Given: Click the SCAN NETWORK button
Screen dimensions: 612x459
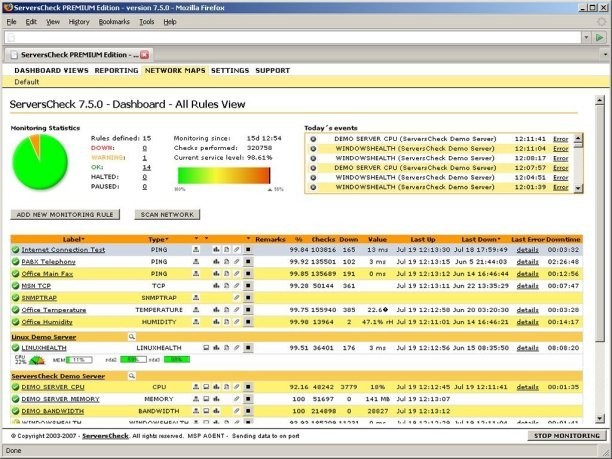Looking at the screenshot, I should point(167,215).
